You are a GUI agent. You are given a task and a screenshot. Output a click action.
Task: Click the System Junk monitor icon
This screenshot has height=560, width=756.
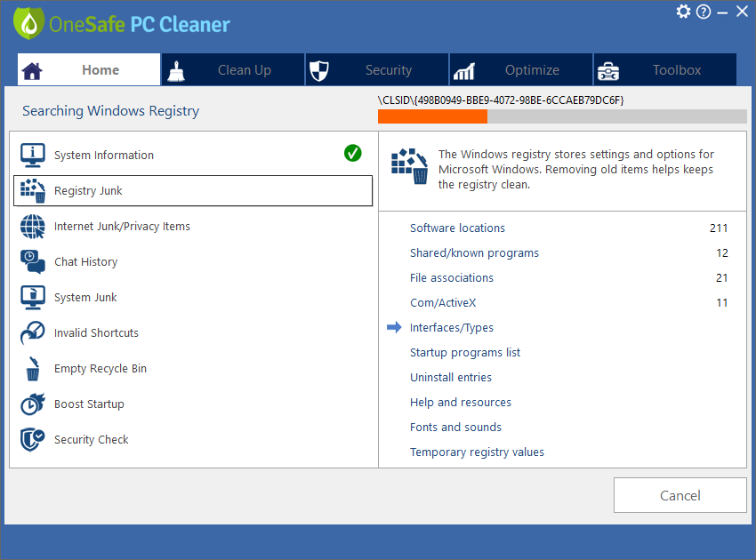coord(33,298)
